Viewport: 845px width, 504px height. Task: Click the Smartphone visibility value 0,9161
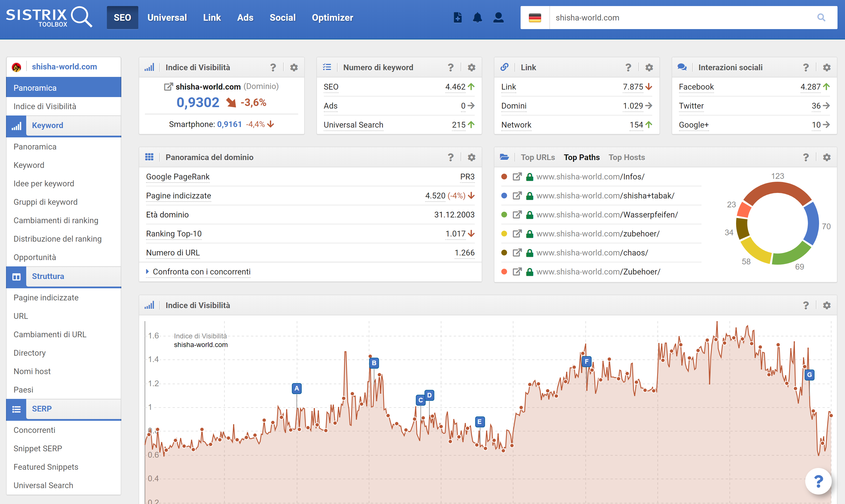(x=229, y=124)
